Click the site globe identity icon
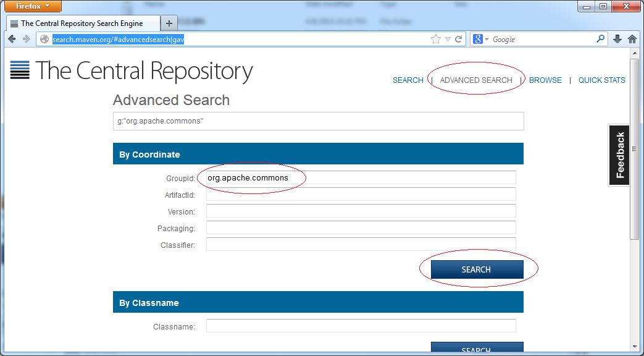644x356 pixels. click(44, 39)
